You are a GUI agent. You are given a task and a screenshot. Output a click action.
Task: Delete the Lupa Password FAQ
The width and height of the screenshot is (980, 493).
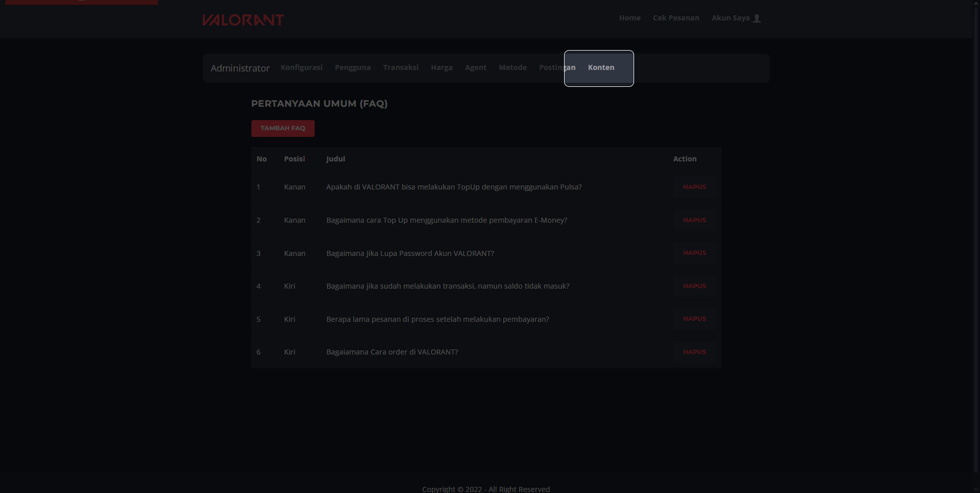[694, 253]
